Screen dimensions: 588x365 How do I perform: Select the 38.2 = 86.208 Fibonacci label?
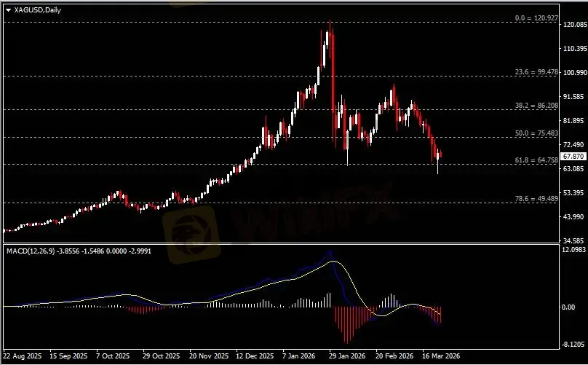pyautogui.click(x=536, y=106)
